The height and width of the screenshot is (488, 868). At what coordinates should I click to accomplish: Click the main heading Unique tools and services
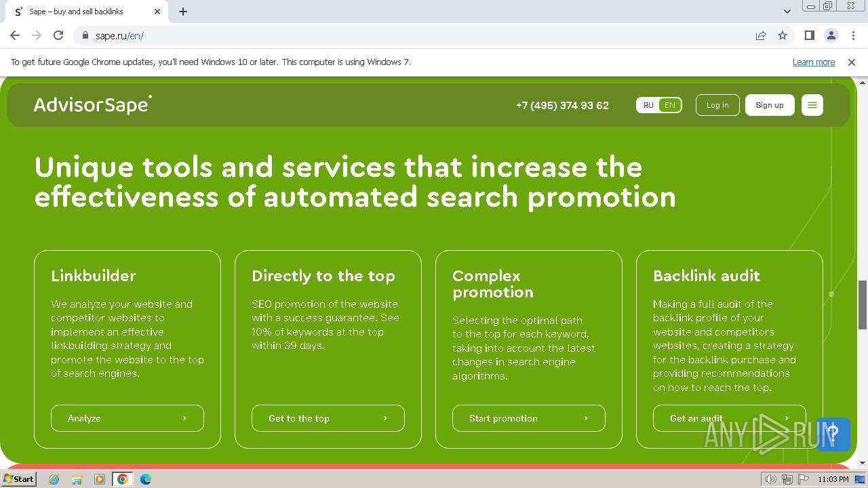click(x=355, y=182)
